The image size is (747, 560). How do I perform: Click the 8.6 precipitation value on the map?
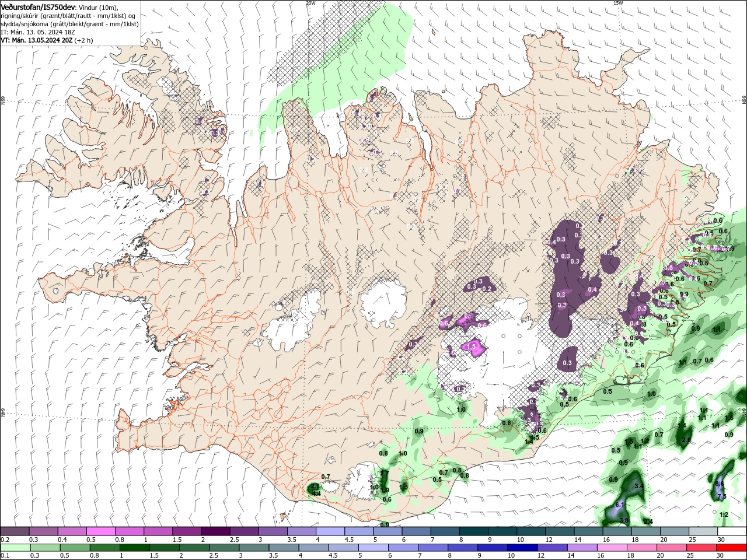[720, 484]
